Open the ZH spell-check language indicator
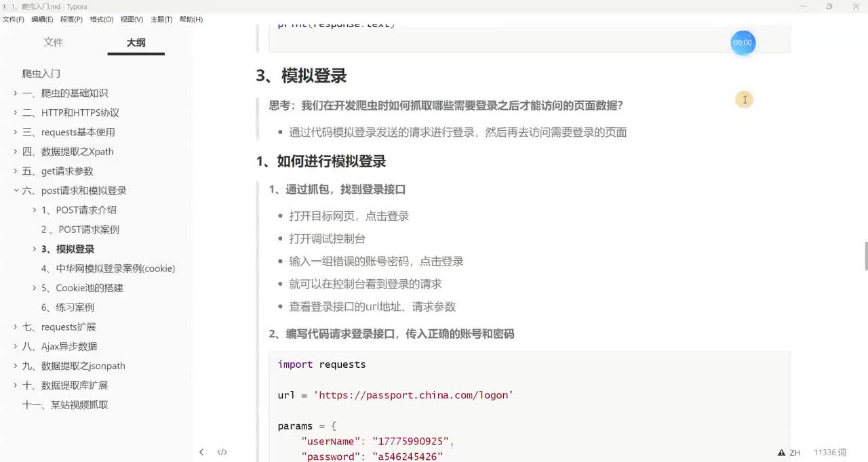 (x=795, y=453)
